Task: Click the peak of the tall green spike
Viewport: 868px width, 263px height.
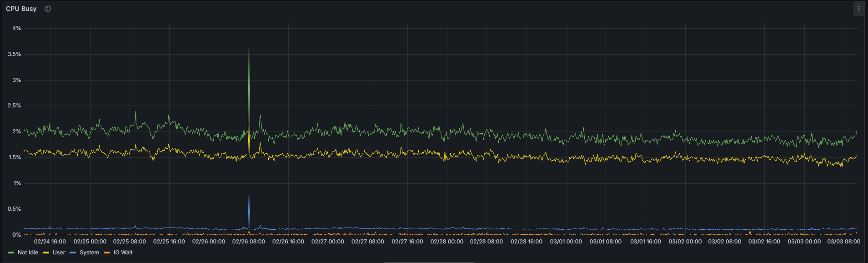Action: (249, 46)
